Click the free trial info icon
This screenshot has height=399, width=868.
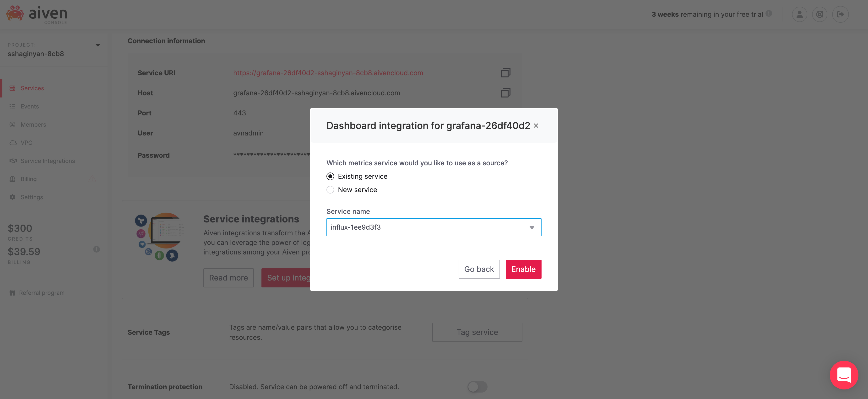(x=769, y=13)
